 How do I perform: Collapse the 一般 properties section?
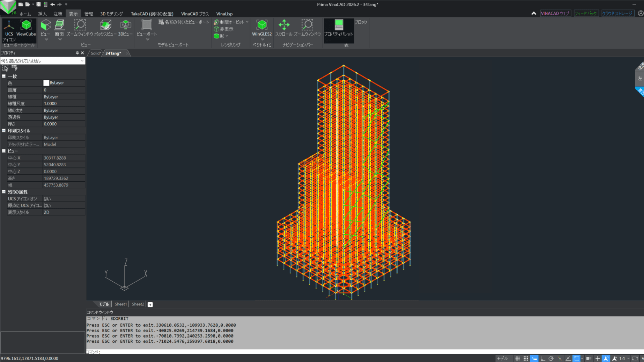point(4,76)
